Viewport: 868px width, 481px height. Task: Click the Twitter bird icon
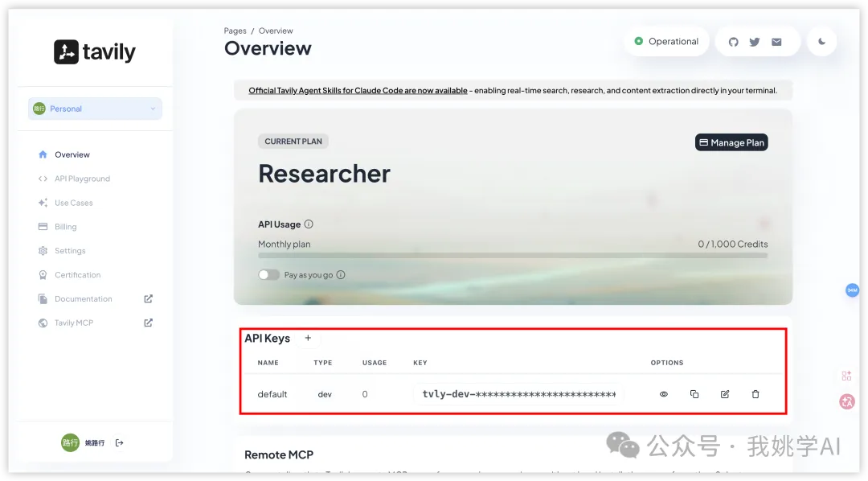(755, 42)
